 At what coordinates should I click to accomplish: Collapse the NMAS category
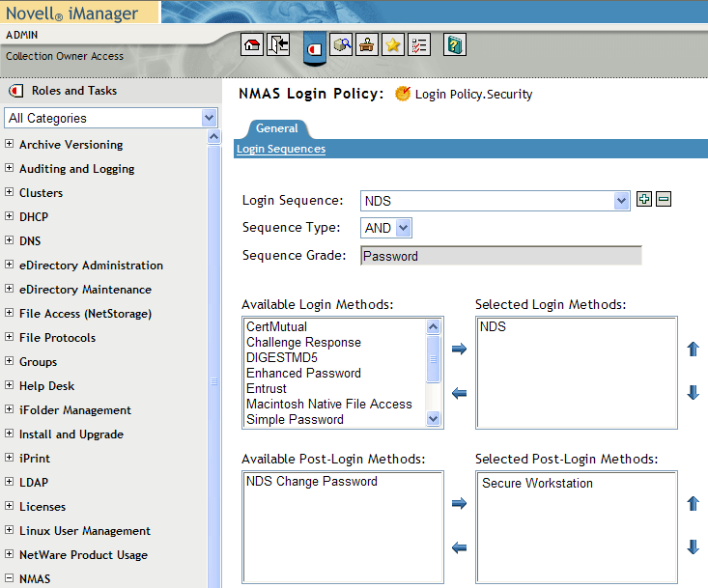pyautogui.click(x=9, y=577)
